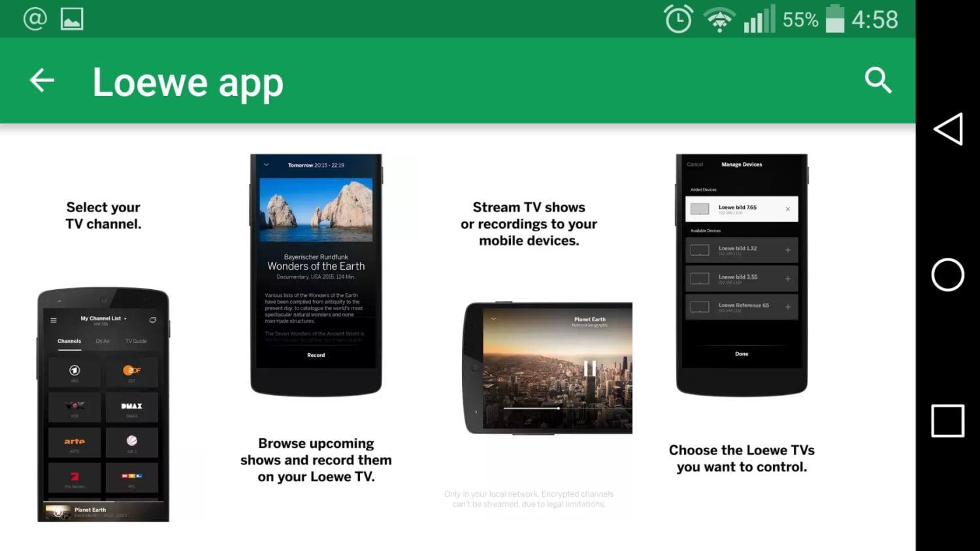Image resolution: width=980 pixels, height=551 pixels.
Task: Open the hamburger menu in channel list
Action: coord(54,320)
